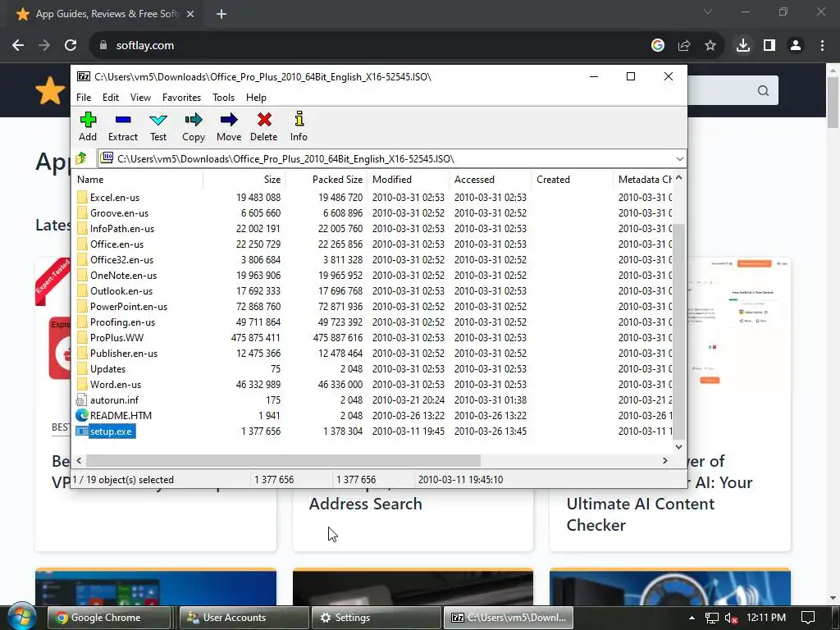Open Chrome tab search chevron
This screenshot has width=840, height=630.
click(x=708, y=11)
